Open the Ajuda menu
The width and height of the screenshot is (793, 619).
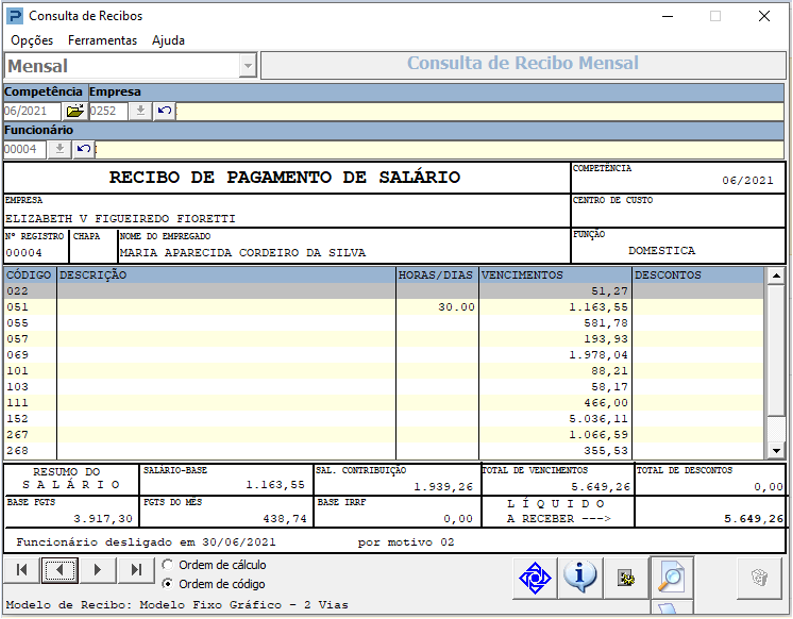[168, 40]
